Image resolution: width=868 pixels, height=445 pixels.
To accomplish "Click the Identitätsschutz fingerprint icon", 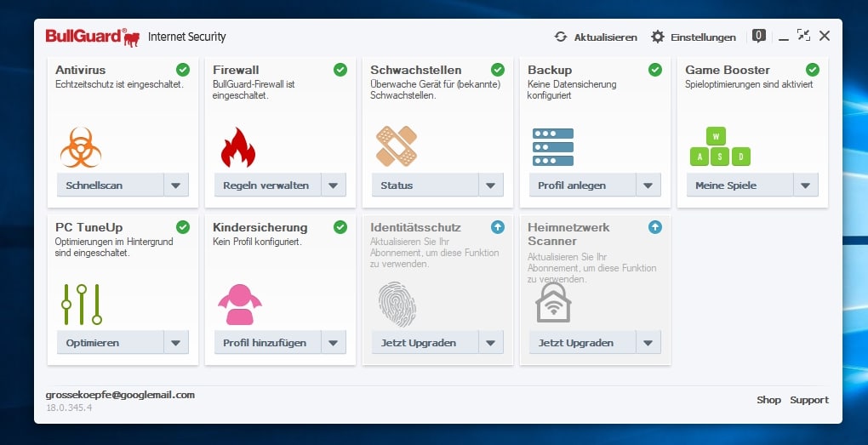I will coord(397,304).
